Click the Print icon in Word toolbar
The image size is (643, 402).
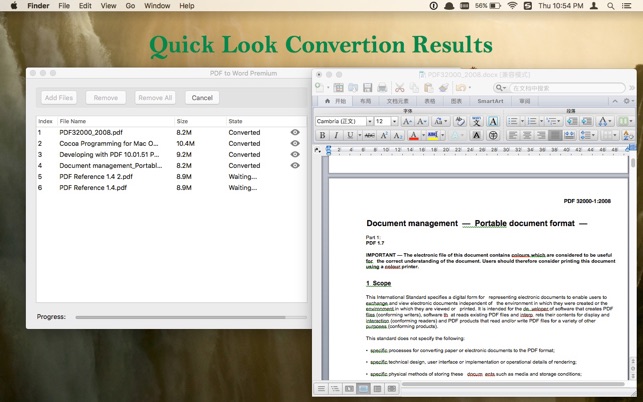[x=382, y=87]
